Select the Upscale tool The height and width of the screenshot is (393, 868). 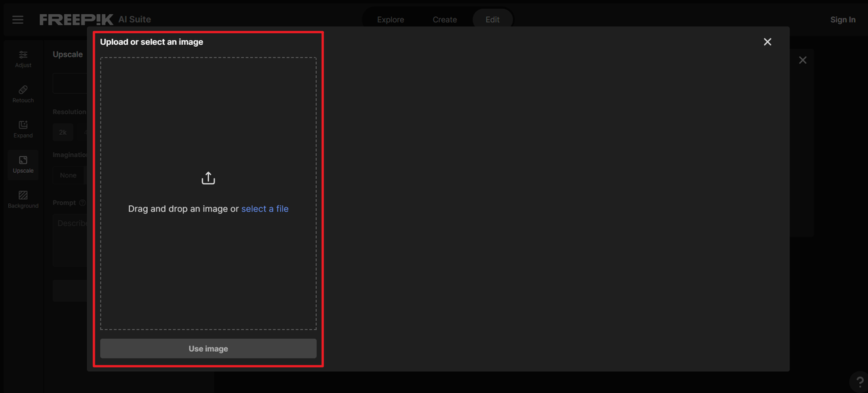(23, 165)
